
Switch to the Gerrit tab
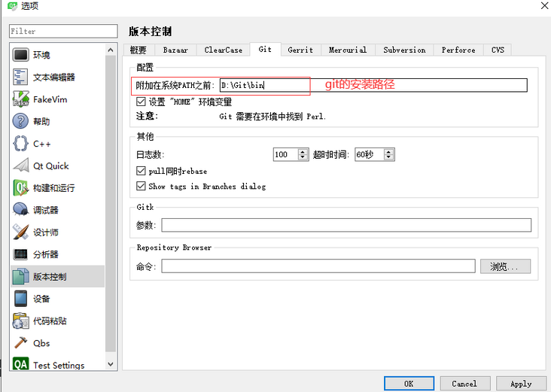[x=300, y=50]
